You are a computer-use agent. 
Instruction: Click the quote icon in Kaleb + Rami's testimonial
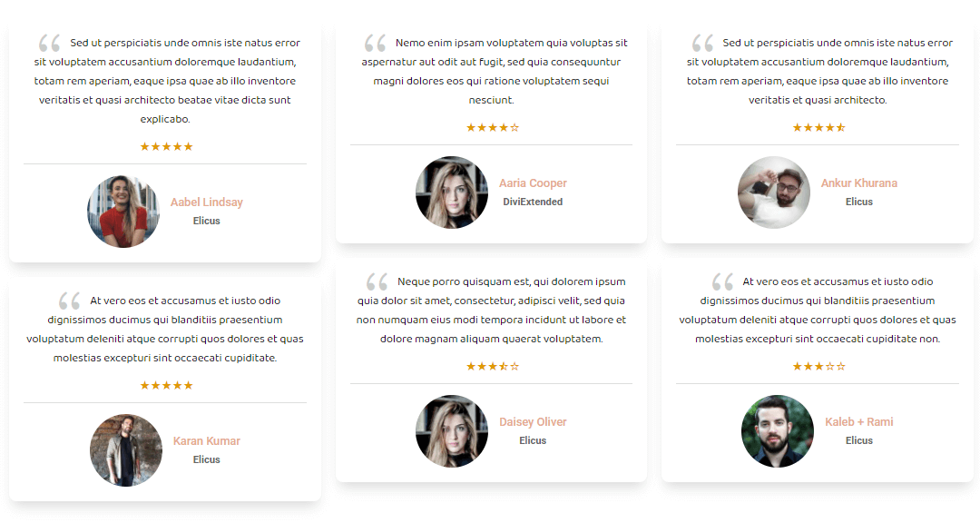pyautogui.click(x=722, y=282)
